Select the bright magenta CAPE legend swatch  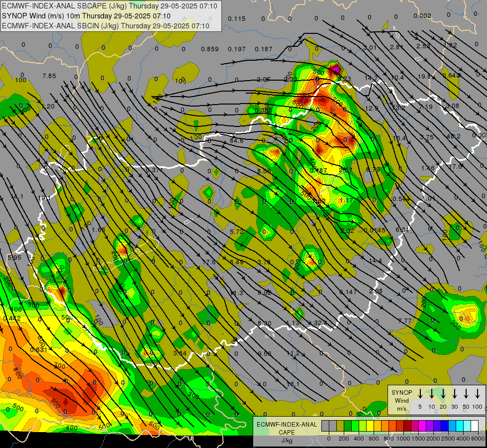pyautogui.click(x=422, y=426)
